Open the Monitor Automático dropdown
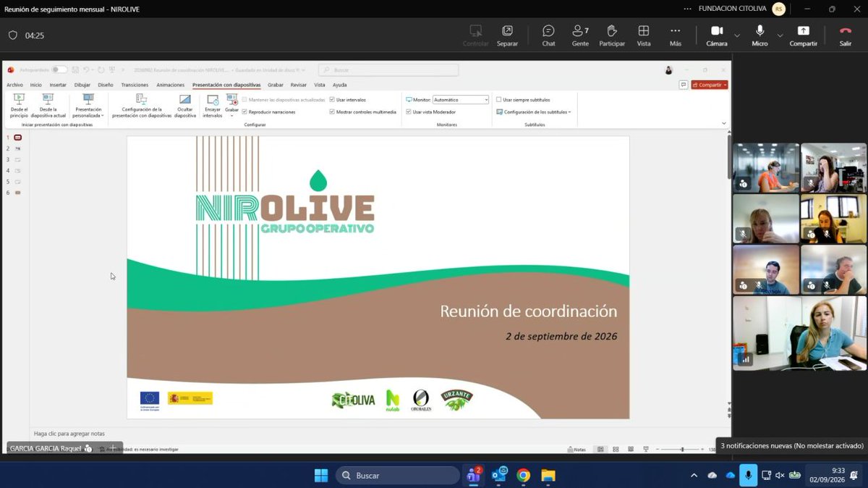This screenshot has width=868, height=488. [x=460, y=100]
